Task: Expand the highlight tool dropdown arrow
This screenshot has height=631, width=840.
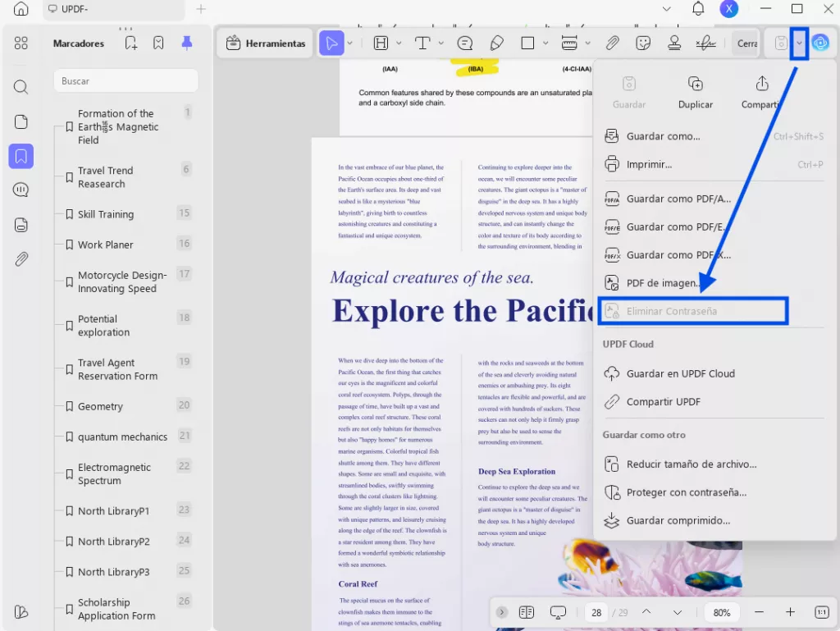Action: click(x=399, y=43)
